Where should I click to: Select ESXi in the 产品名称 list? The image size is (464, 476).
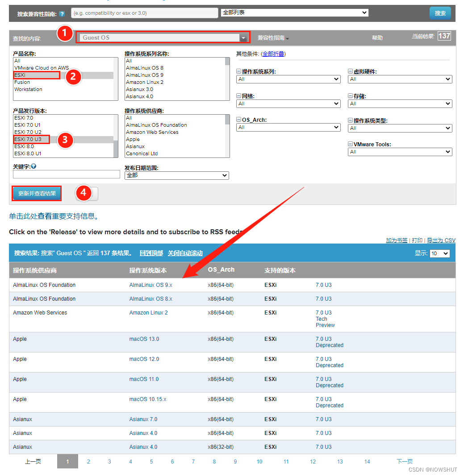[64, 75]
